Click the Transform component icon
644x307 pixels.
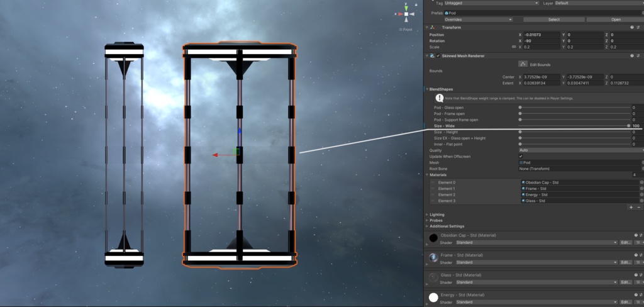point(433,28)
